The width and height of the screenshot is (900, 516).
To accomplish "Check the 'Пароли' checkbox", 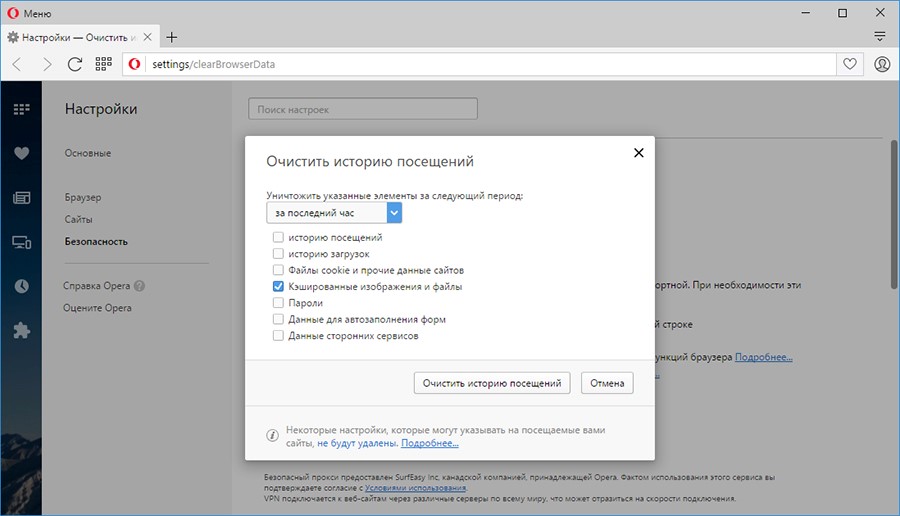I will (278, 302).
